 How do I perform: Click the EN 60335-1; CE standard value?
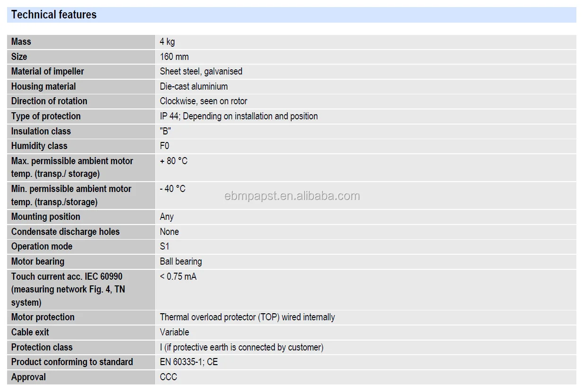(x=189, y=362)
